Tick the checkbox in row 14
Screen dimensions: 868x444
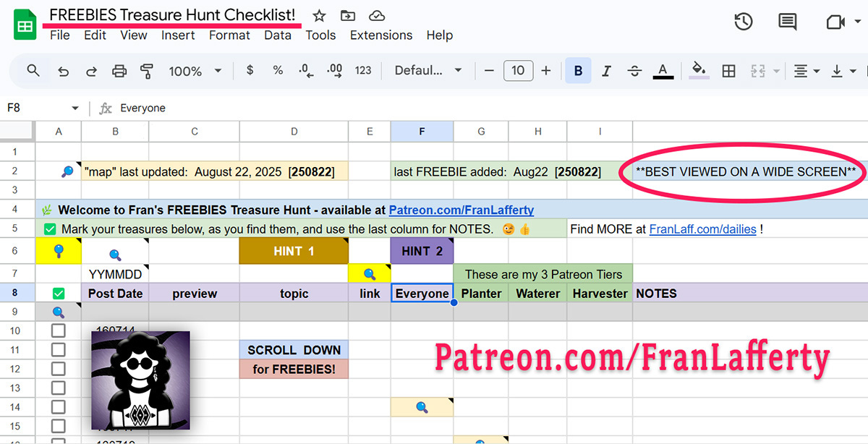(59, 407)
